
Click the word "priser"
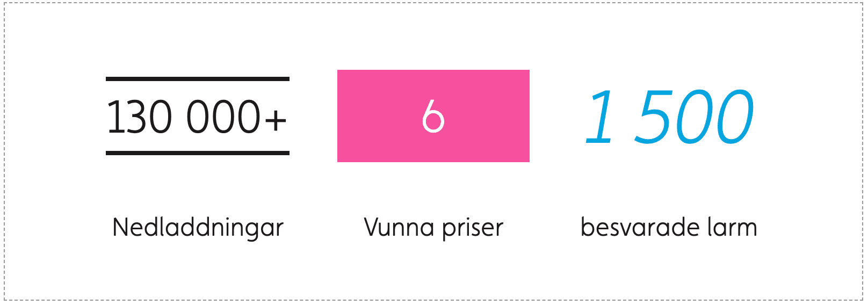tap(473, 228)
